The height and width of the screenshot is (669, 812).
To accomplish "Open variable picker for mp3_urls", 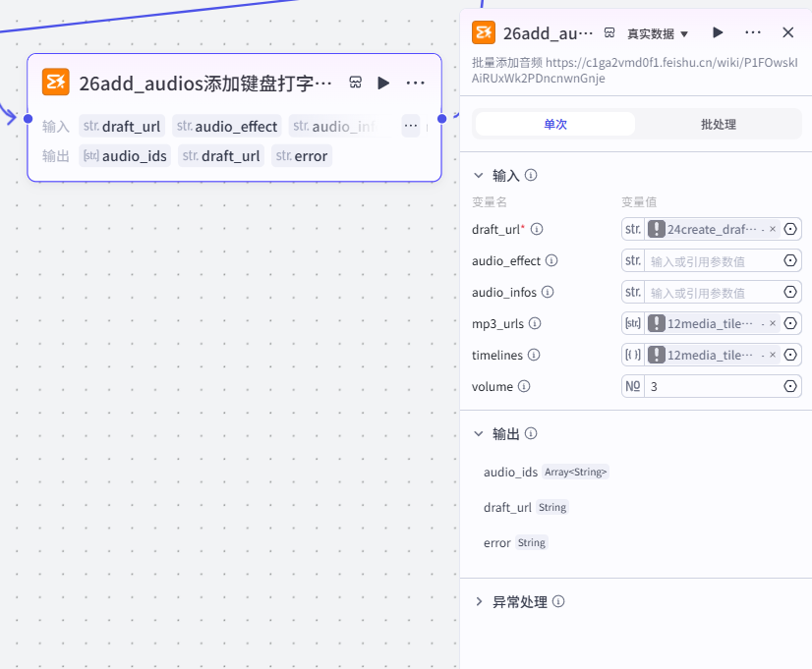I will 789,323.
